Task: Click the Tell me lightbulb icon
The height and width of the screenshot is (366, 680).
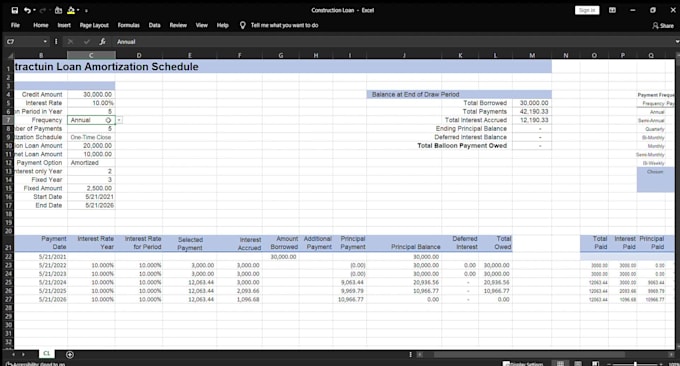Action: click(x=242, y=25)
